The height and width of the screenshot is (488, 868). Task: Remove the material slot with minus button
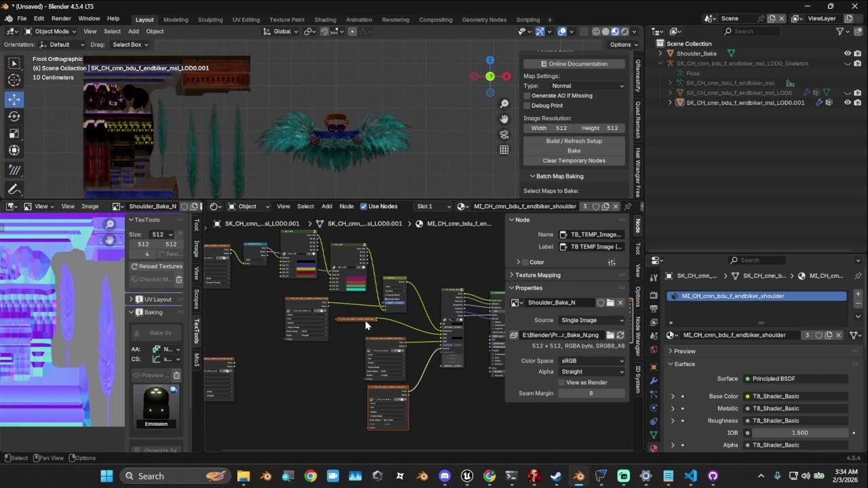[858, 304]
